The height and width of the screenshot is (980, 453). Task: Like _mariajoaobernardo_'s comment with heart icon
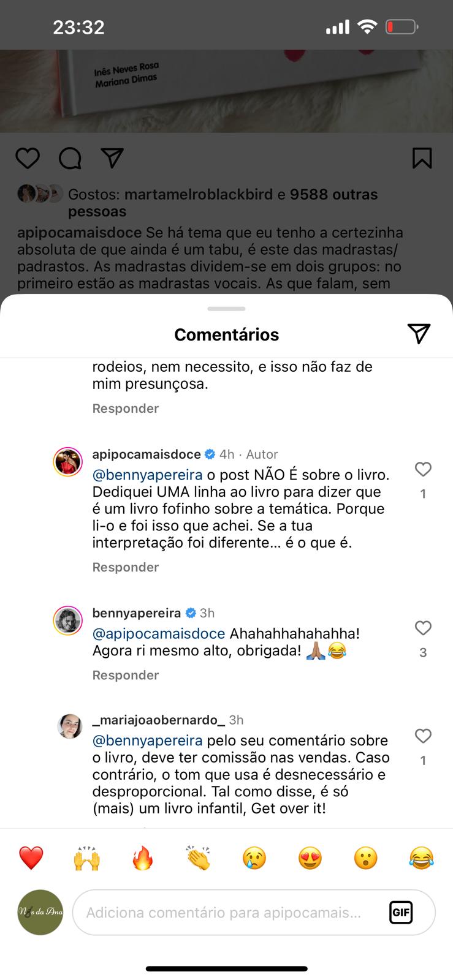tap(423, 736)
